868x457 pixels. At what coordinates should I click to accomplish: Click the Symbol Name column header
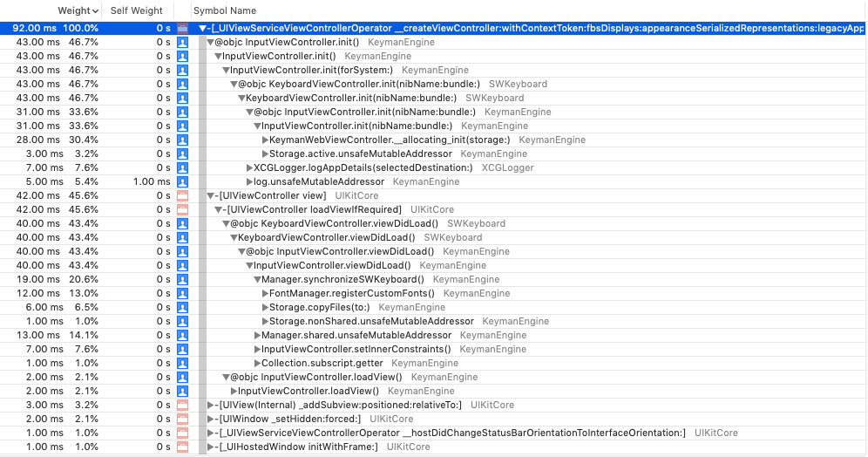tap(225, 10)
